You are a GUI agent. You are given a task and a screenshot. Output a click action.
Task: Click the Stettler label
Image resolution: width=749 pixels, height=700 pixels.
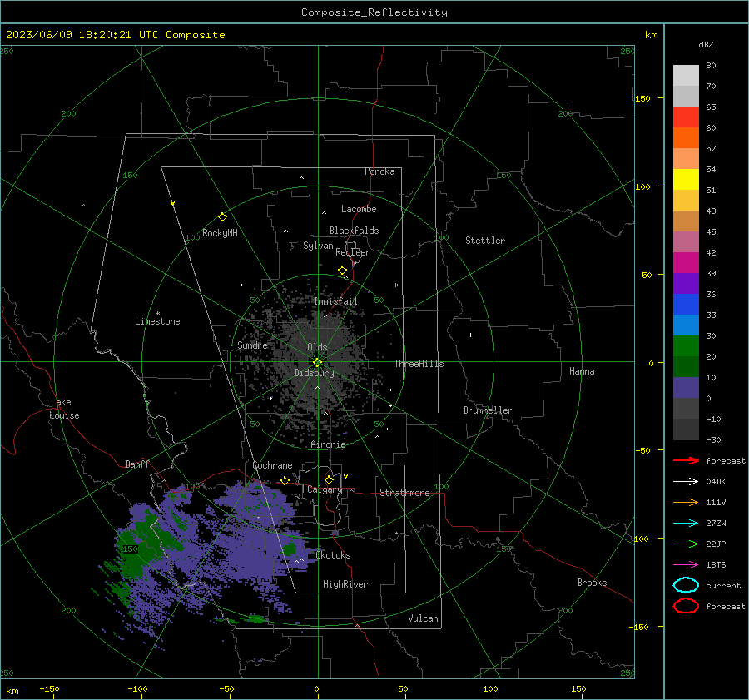485,241
